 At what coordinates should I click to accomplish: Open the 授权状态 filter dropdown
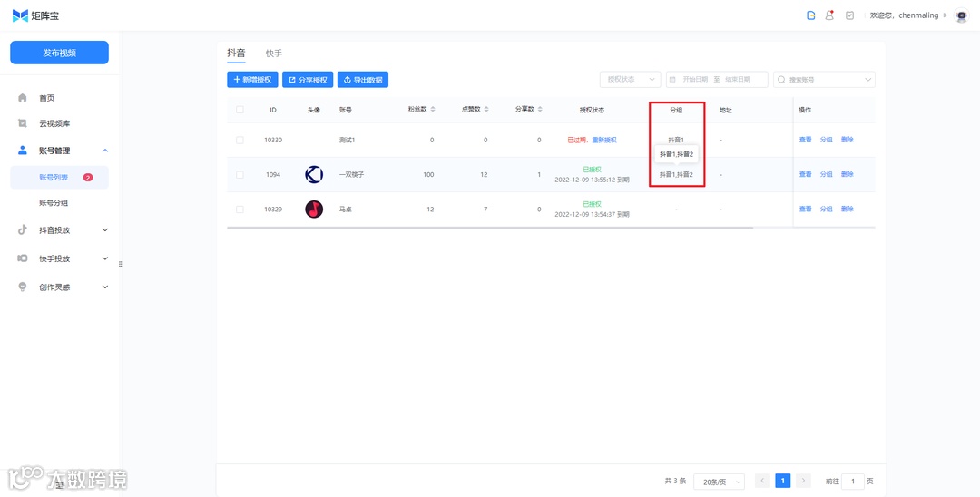(x=630, y=79)
